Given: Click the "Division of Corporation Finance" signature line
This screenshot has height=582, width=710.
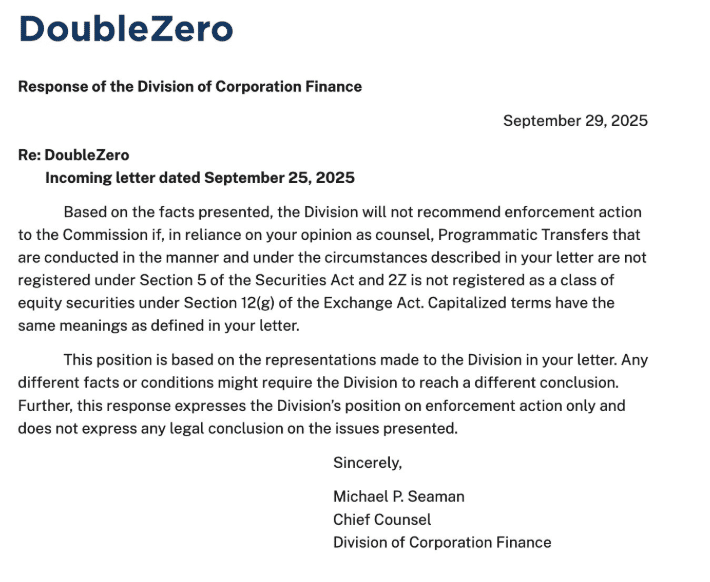Looking at the screenshot, I should click(x=442, y=543).
